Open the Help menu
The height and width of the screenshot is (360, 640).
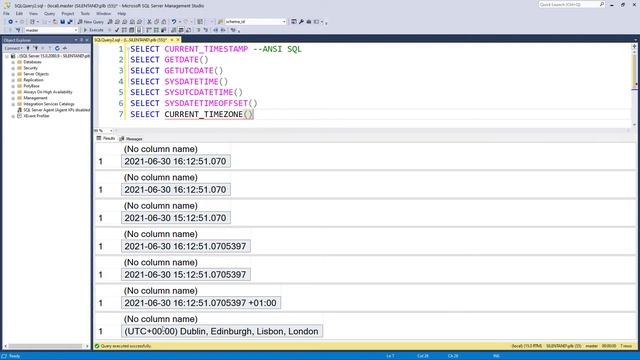click(x=122, y=13)
